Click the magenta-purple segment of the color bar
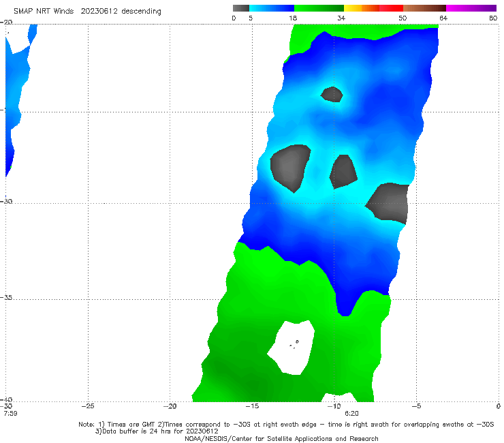This screenshot has width=504, height=443. coord(471,8)
